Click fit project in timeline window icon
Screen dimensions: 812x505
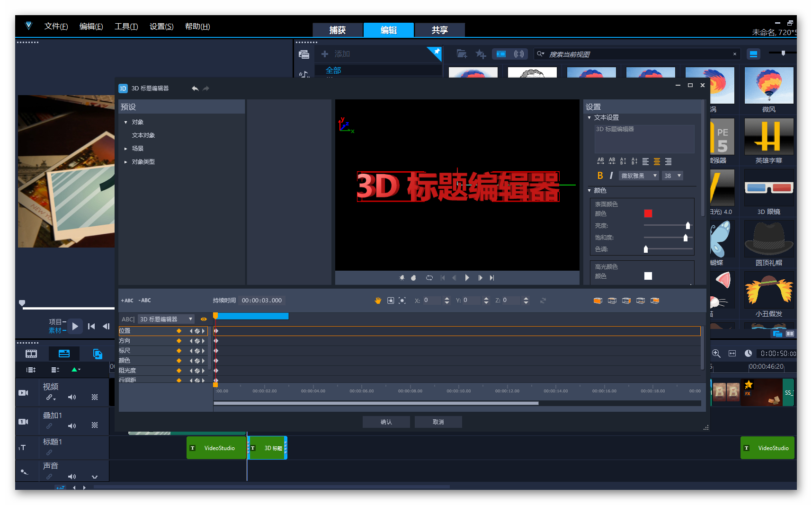click(x=732, y=354)
